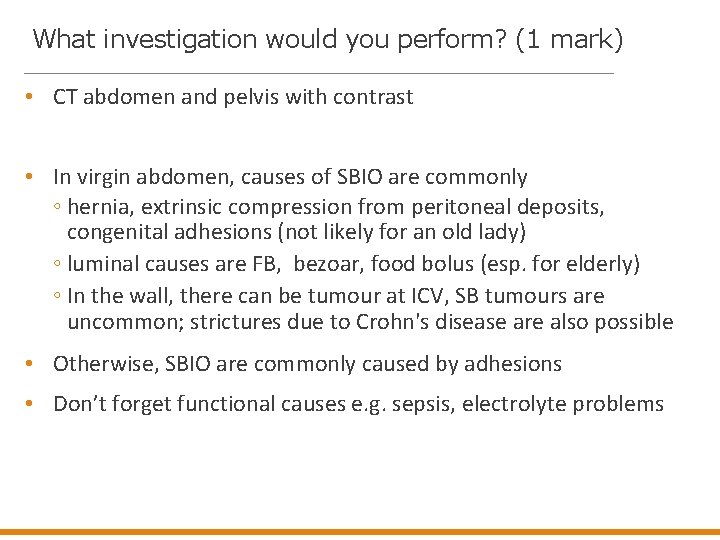Click the hollow circle marker before "hernia"
720x540 pixels.
point(57,207)
